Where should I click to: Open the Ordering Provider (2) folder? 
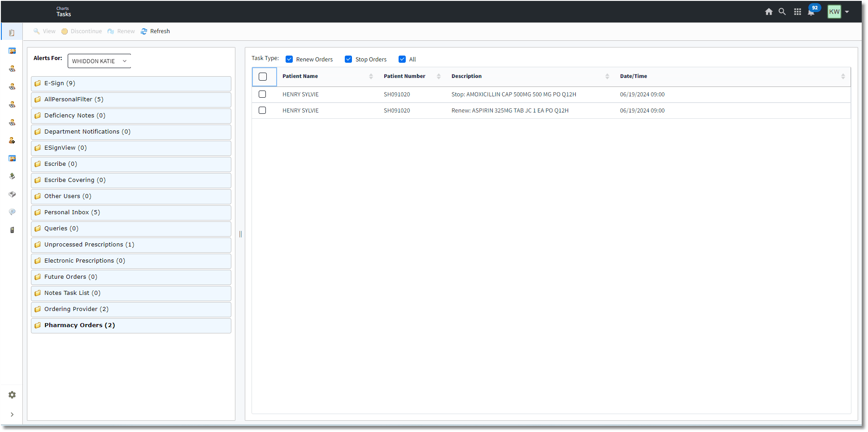[131, 309]
